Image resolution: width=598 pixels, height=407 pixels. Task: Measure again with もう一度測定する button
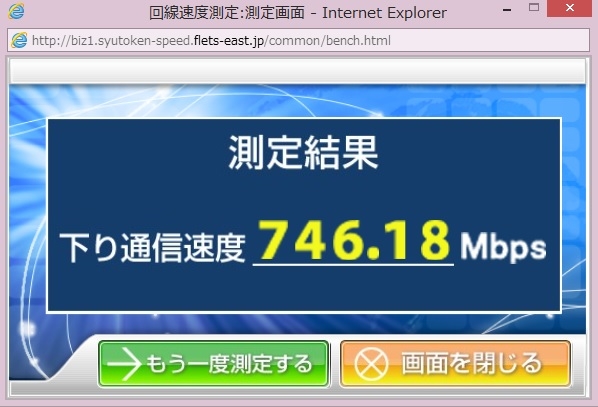[214, 364]
